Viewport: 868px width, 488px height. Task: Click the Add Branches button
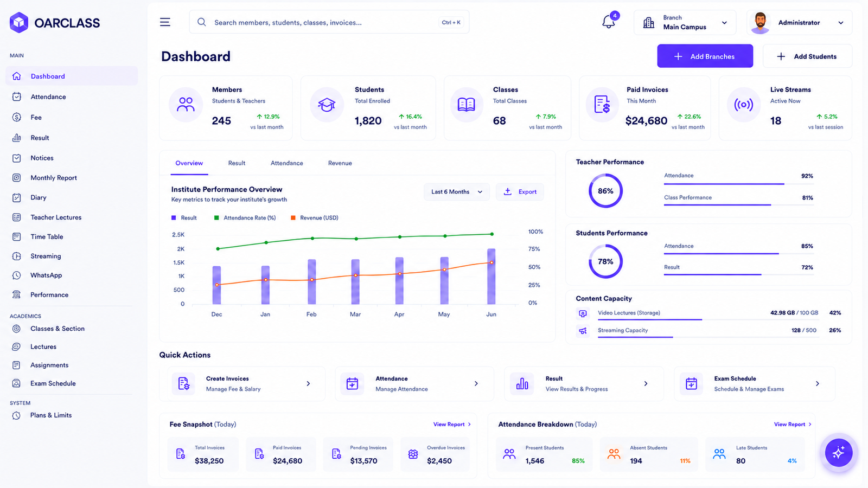point(705,56)
